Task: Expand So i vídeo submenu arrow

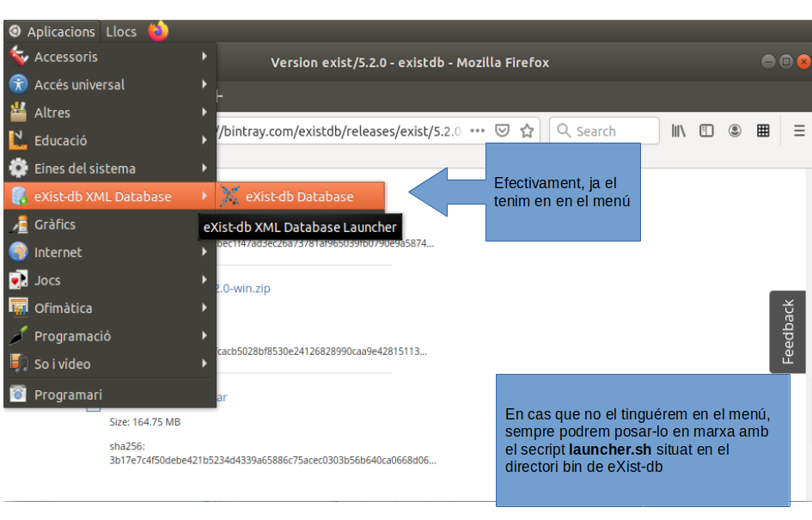Action: click(205, 364)
